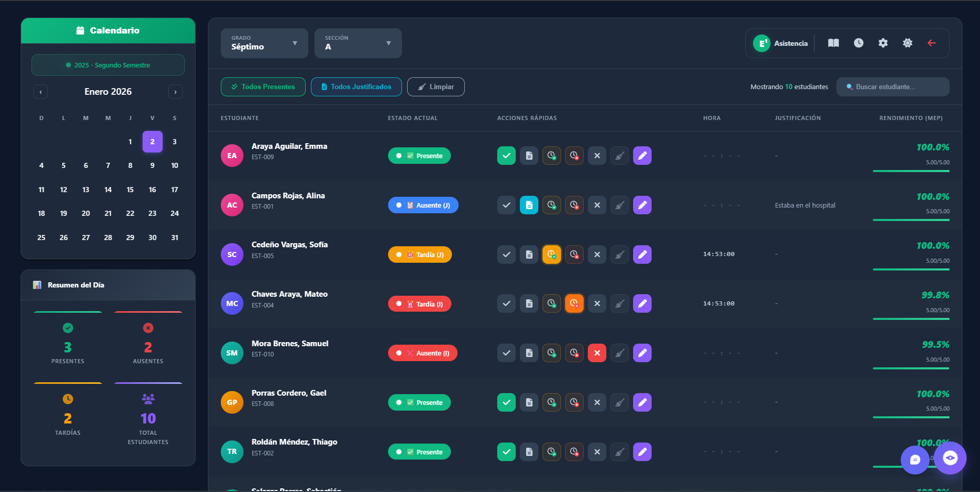Mark Samuel Mora Brenes absent with the X icon
The height and width of the screenshot is (492, 980).
click(597, 353)
